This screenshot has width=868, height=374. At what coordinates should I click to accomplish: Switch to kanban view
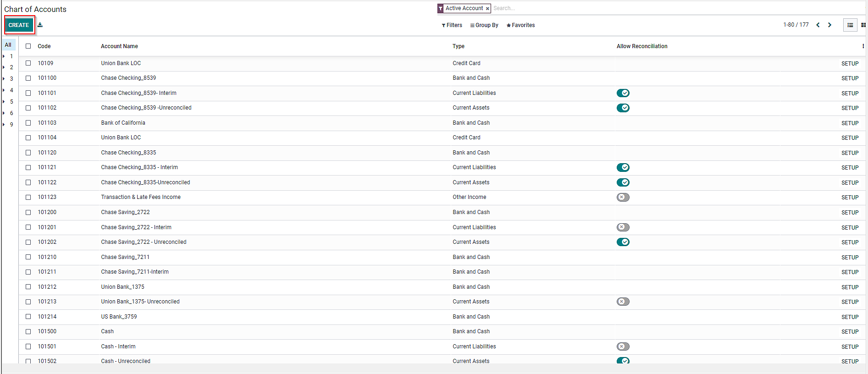click(x=863, y=25)
